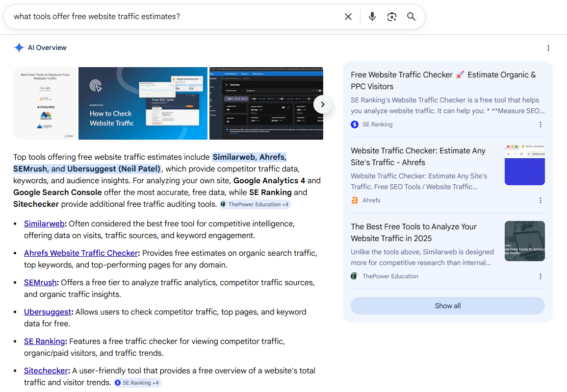
Task: Clear the search query with the X icon
Action: click(x=348, y=17)
